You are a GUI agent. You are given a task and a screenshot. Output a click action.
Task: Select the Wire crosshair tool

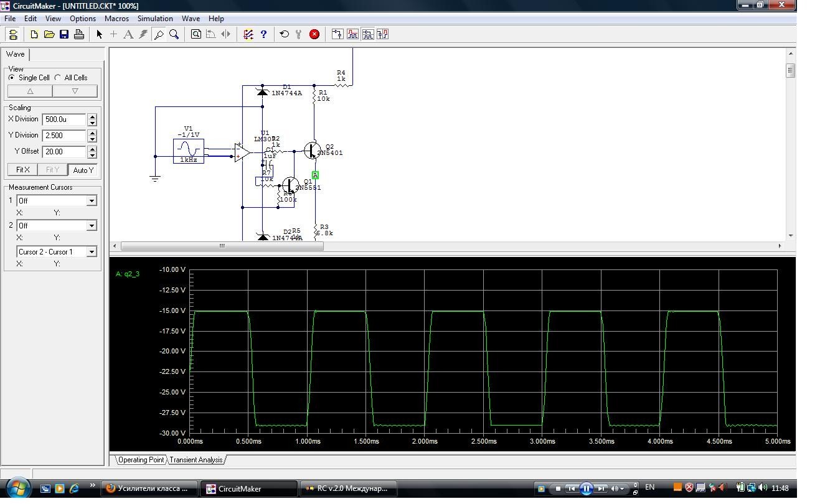113,34
